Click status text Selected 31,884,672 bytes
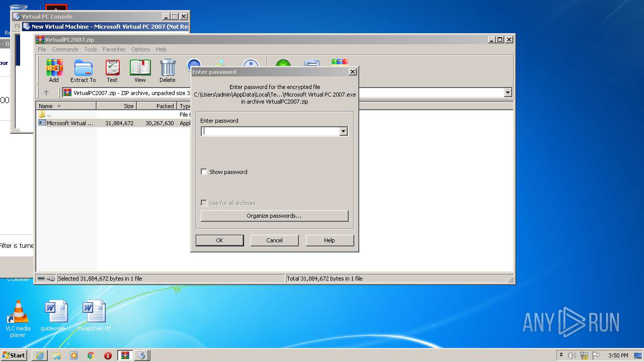This screenshot has height=362, width=644. point(100,279)
